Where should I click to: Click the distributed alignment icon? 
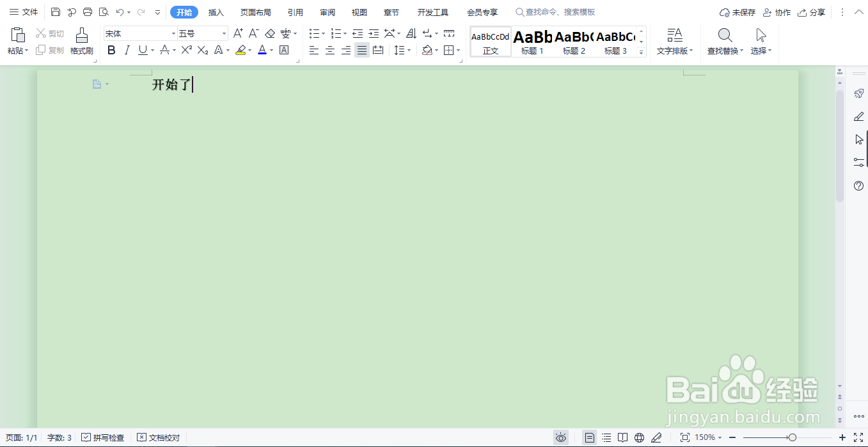point(378,50)
